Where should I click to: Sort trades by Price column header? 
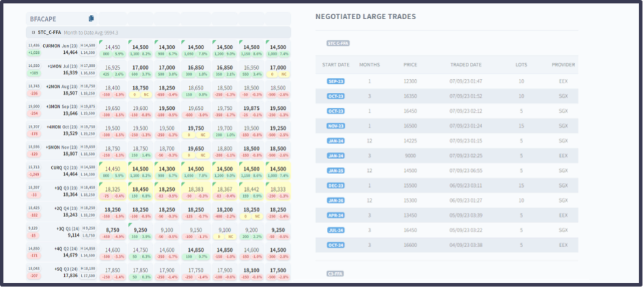coord(410,65)
